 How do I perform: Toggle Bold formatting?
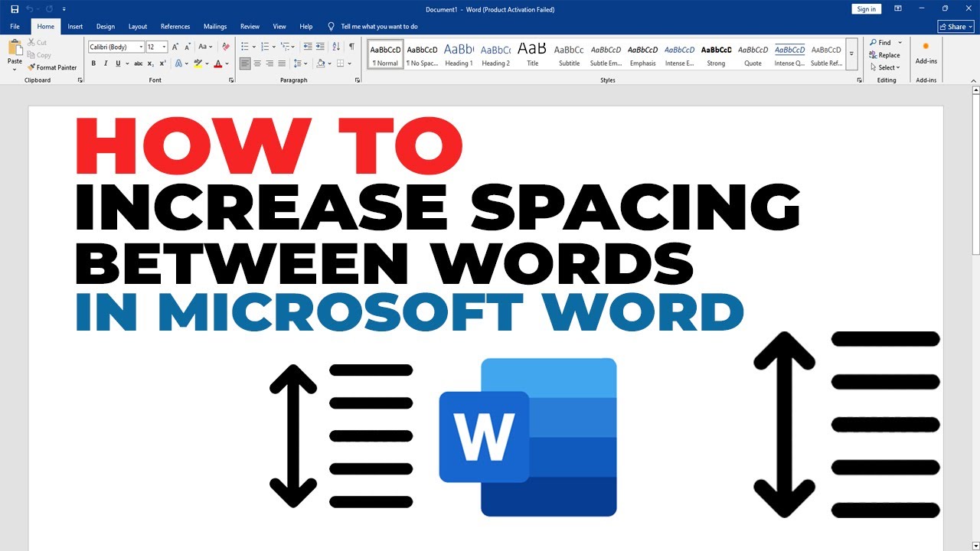pyautogui.click(x=93, y=64)
